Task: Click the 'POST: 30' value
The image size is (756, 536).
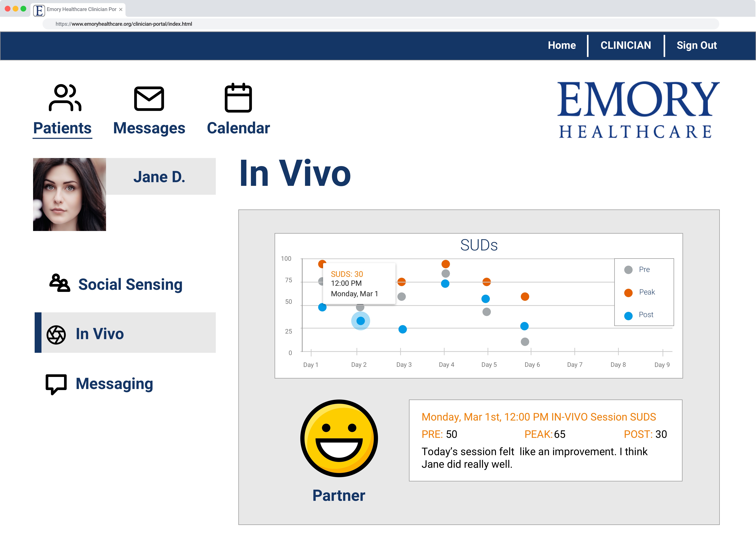Action: point(645,434)
